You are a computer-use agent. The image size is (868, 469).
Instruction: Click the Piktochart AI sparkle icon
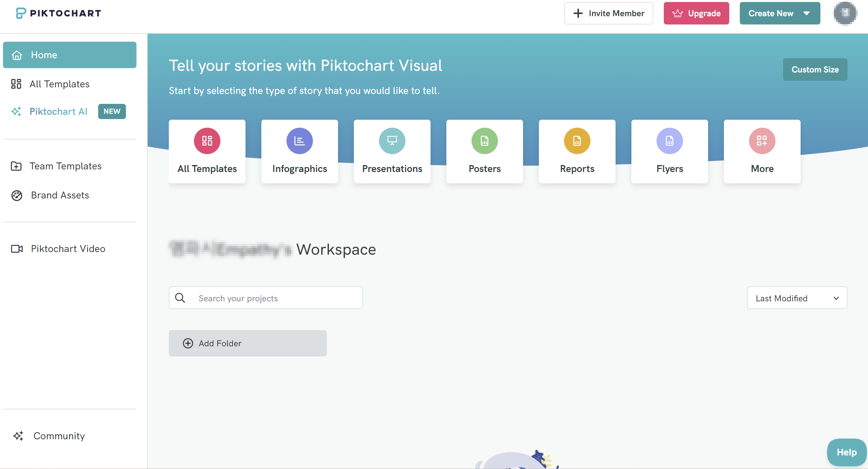point(17,111)
